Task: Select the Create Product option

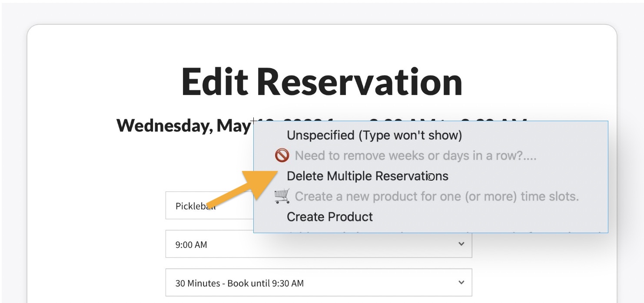Action: click(330, 217)
